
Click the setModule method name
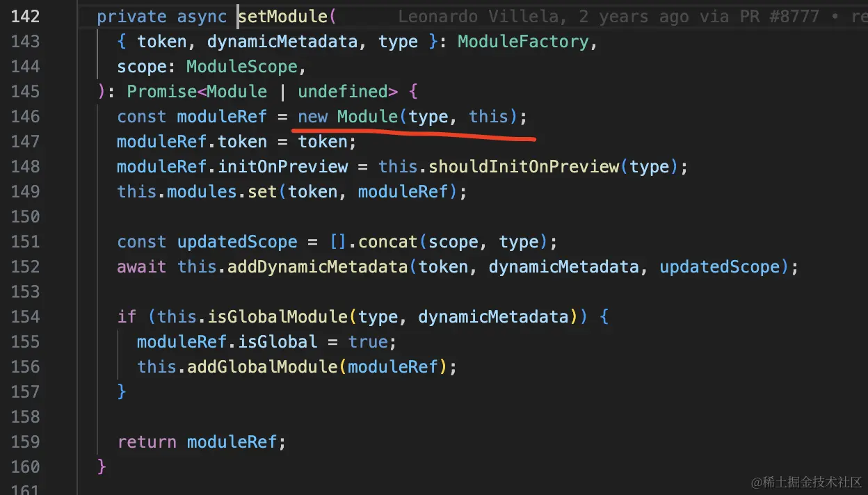point(283,17)
